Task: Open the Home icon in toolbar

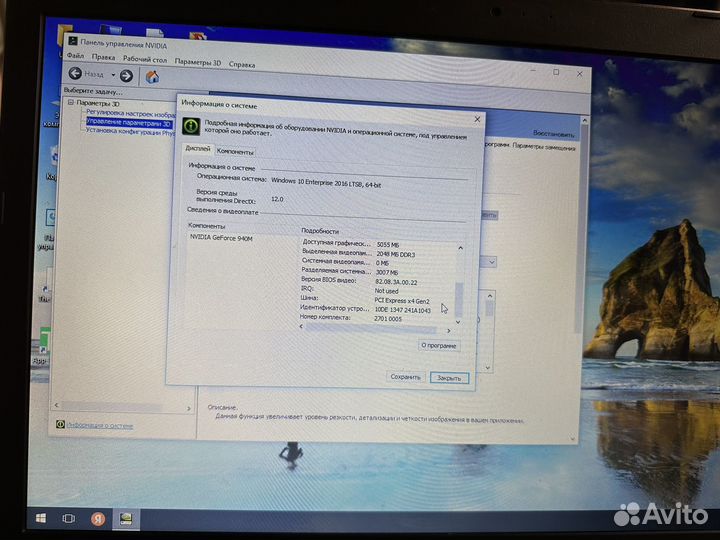Action: click(152, 77)
